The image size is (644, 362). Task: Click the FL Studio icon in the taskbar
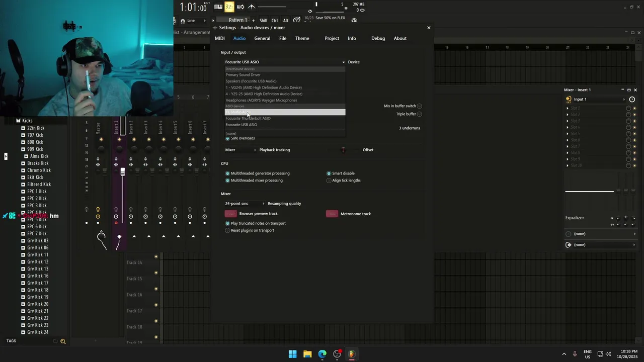point(352,354)
